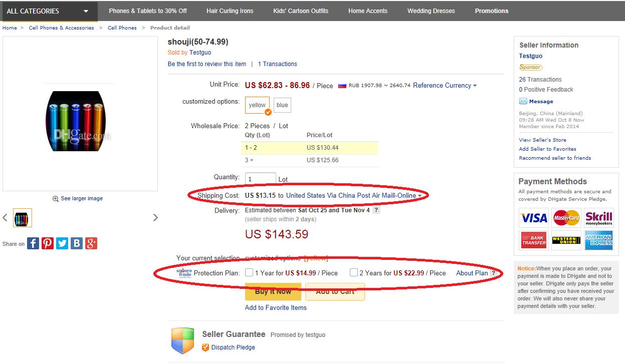
Task: Share product on Google Plus icon
Action: pyautogui.click(x=91, y=243)
